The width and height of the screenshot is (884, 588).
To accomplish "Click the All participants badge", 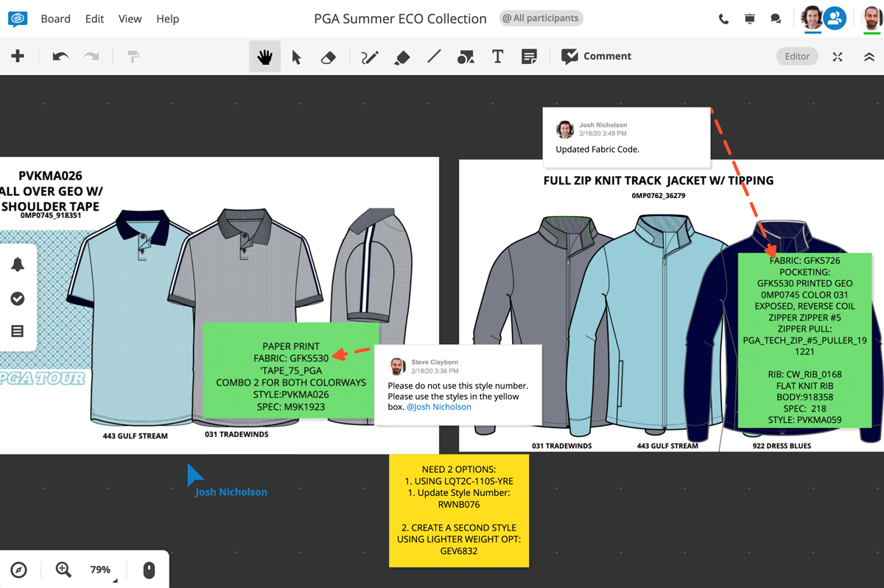I will click(541, 18).
